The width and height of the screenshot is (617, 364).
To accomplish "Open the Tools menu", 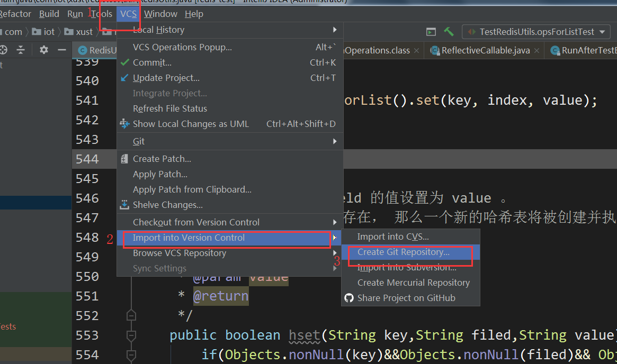I will click(x=102, y=14).
